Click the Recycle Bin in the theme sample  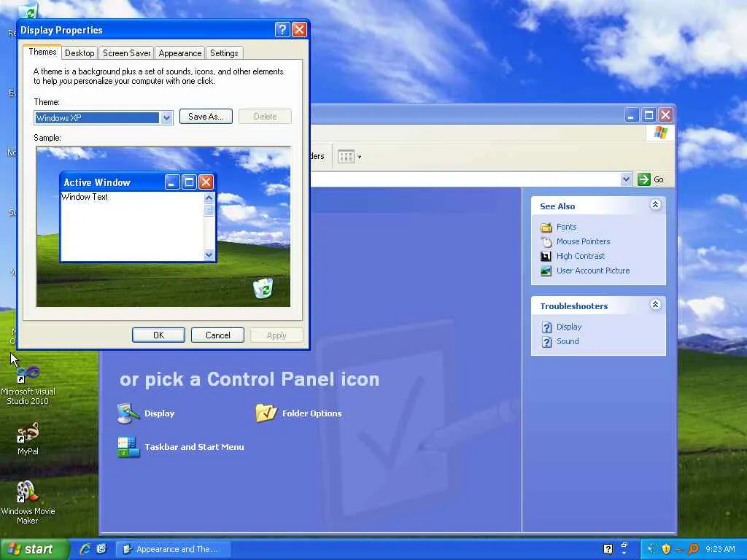[x=263, y=288]
